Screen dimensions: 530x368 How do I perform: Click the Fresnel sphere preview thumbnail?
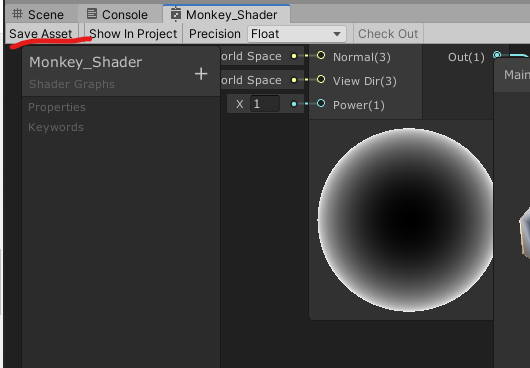click(405, 220)
